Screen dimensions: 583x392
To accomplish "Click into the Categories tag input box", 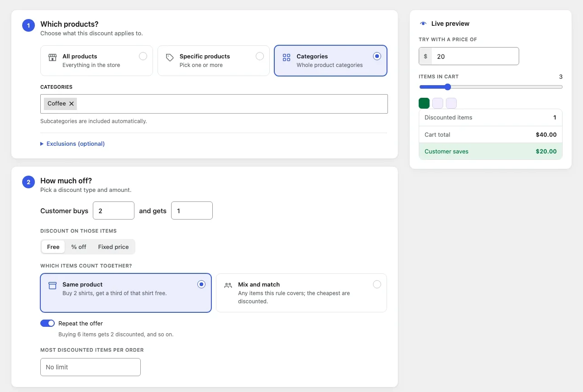I will (214, 104).
